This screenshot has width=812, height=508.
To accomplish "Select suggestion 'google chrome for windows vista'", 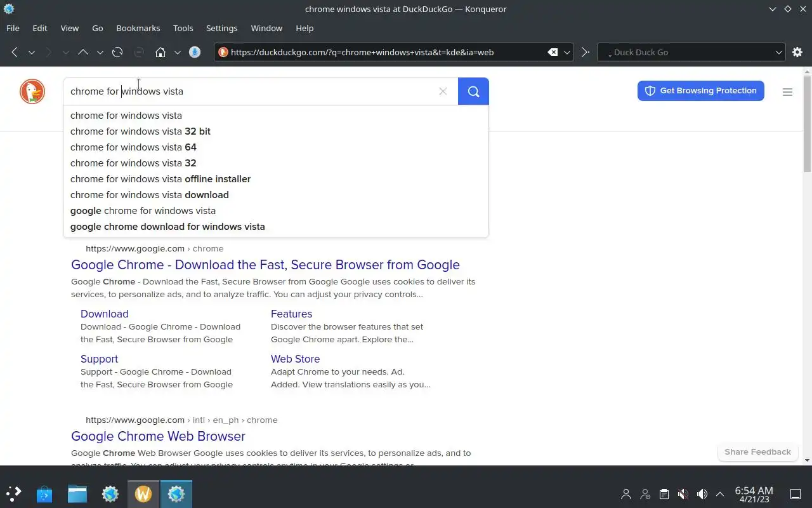I will click(x=276, y=211).
